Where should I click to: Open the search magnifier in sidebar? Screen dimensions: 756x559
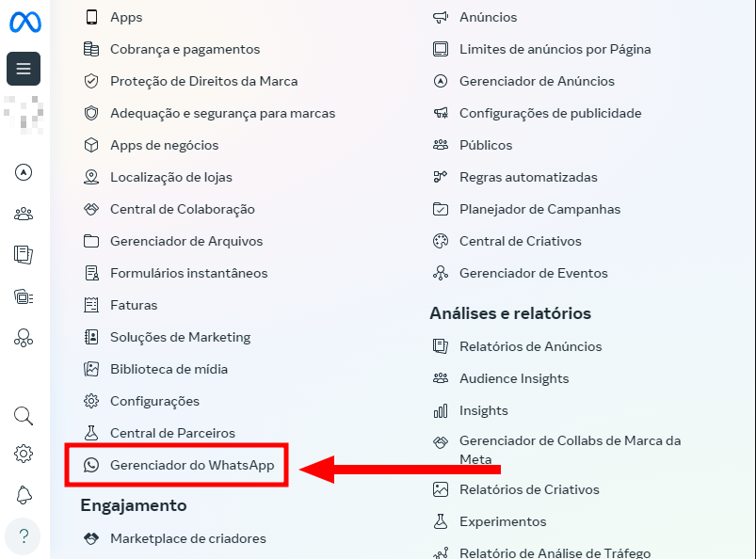[24, 416]
